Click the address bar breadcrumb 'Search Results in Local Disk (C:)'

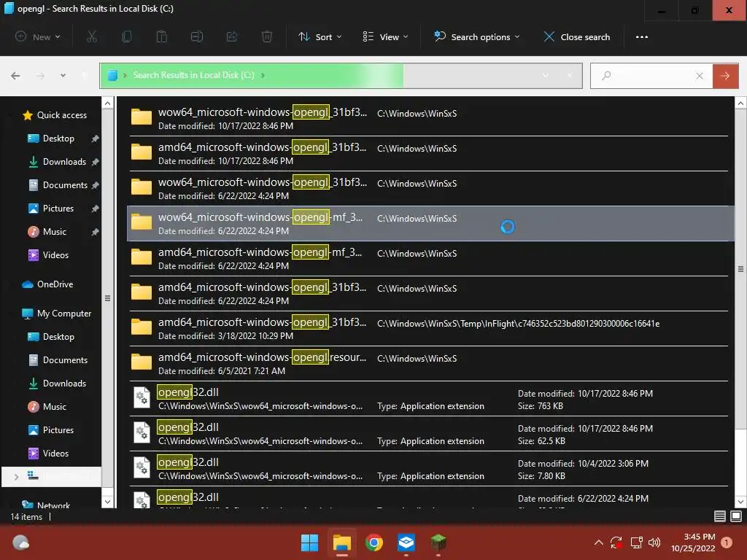point(193,75)
